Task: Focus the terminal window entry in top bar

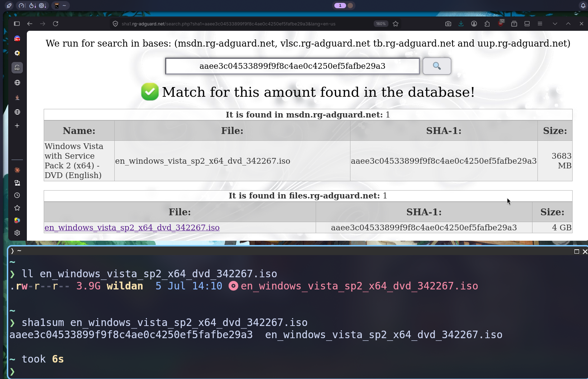Action: point(60,5)
